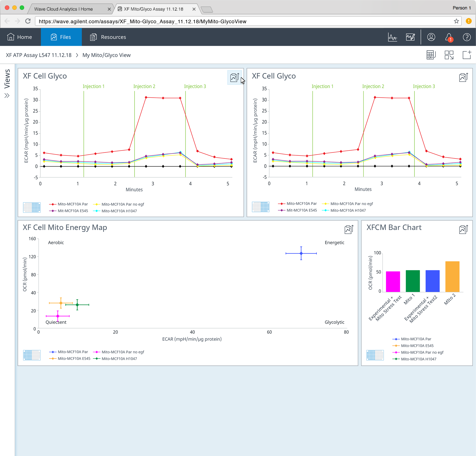Open notifications bell with red badge
Viewport: 476px width, 456px height.
pyautogui.click(x=449, y=37)
